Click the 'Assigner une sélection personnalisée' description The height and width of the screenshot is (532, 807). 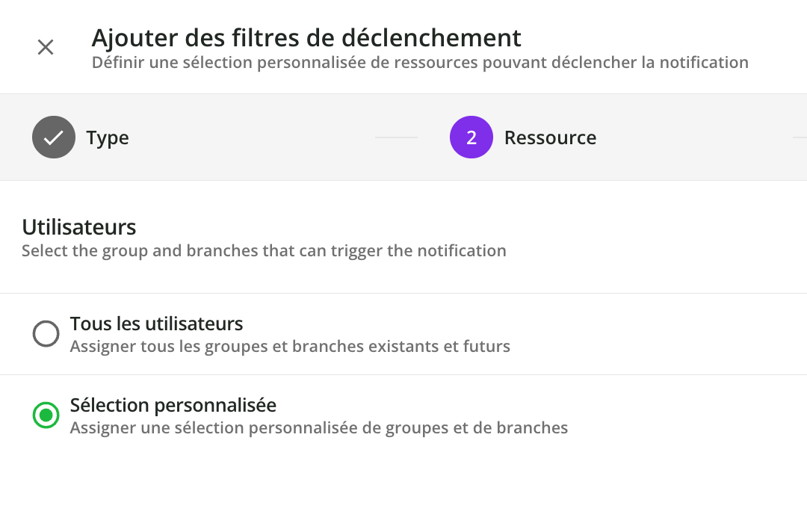tap(319, 428)
